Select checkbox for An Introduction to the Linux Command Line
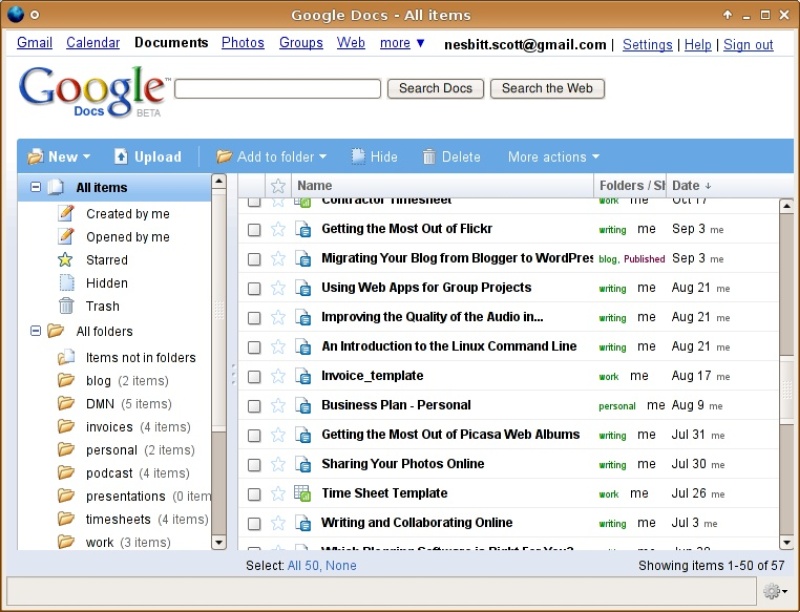 click(x=254, y=348)
